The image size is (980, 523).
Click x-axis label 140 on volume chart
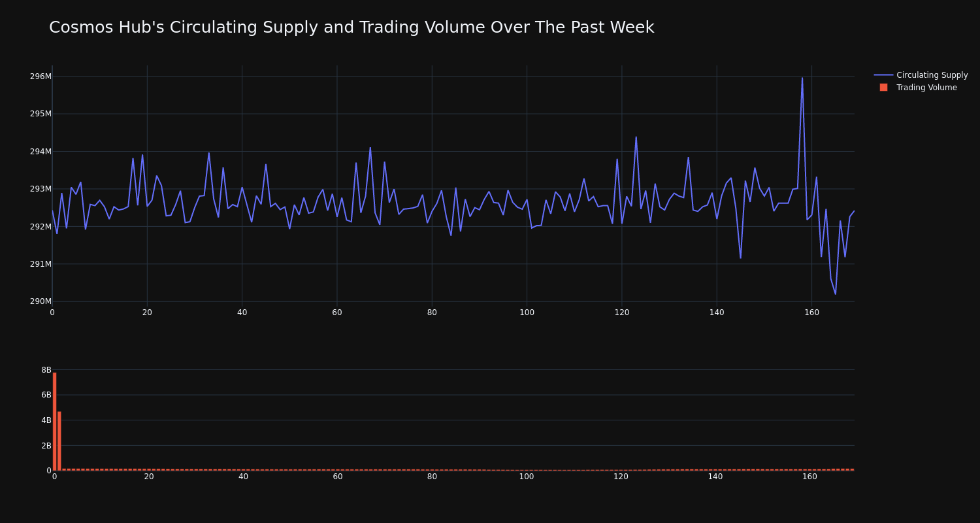tap(715, 477)
